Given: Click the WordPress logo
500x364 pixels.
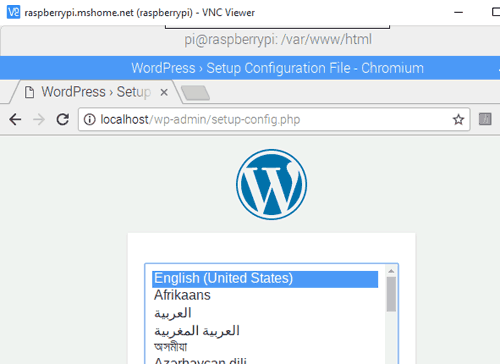Looking at the screenshot, I should (x=271, y=184).
